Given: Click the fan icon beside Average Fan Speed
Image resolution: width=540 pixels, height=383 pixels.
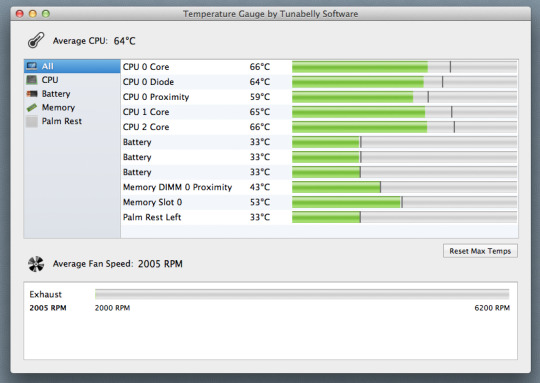Looking at the screenshot, I should (36, 264).
